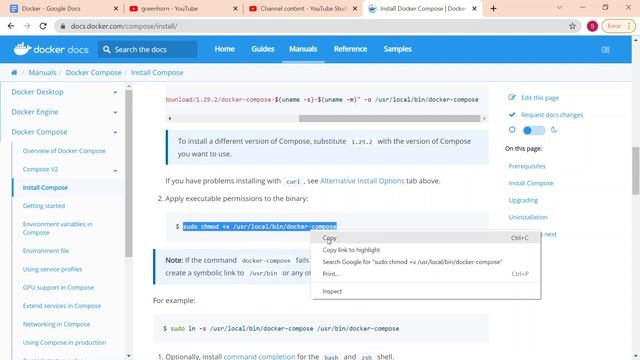Click the code block horizontal scrollbar thumb

[389, 118]
